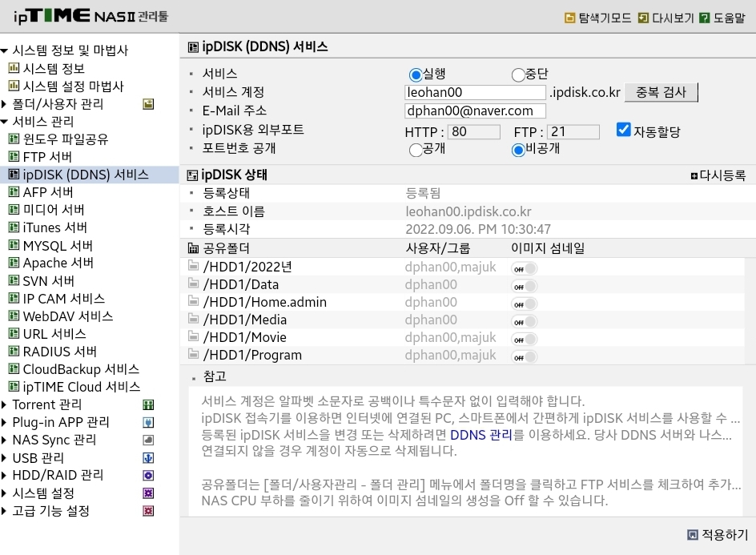
Task: Select the 실행 service radio button
Action: tap(415, 74)
